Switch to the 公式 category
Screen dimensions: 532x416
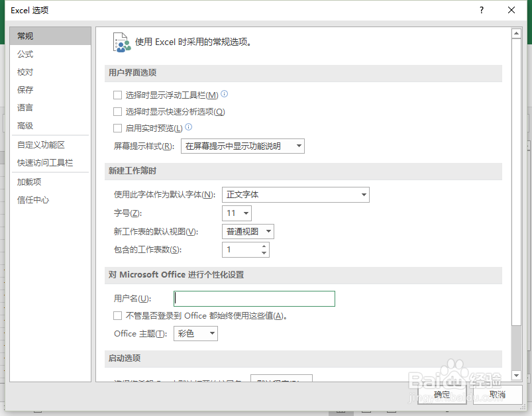pos(25,54)
